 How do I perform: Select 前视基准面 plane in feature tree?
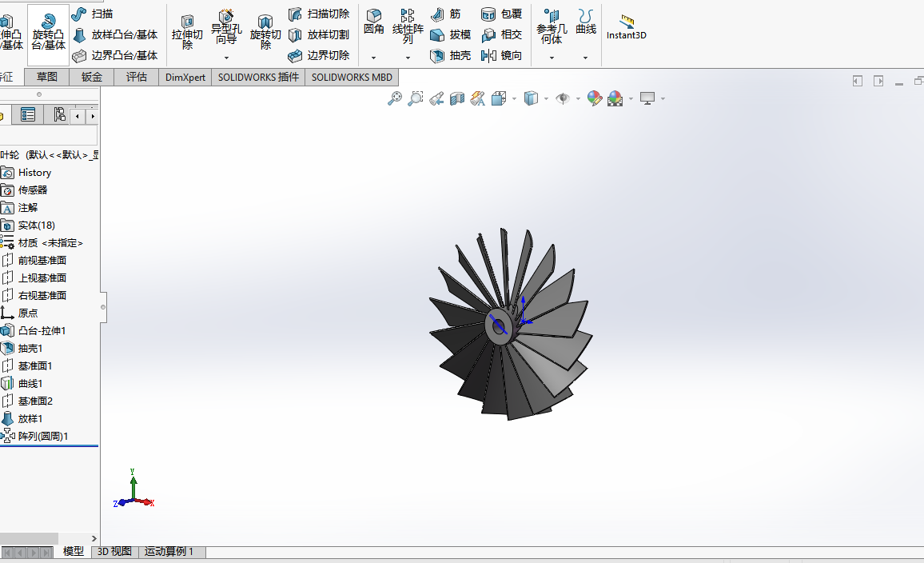click(x=34, y=261)
